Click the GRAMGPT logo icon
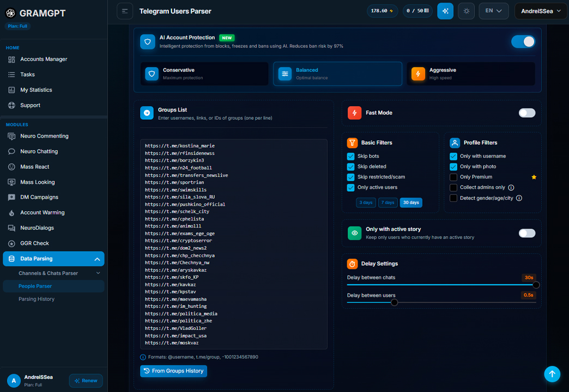 coord(10,13)
